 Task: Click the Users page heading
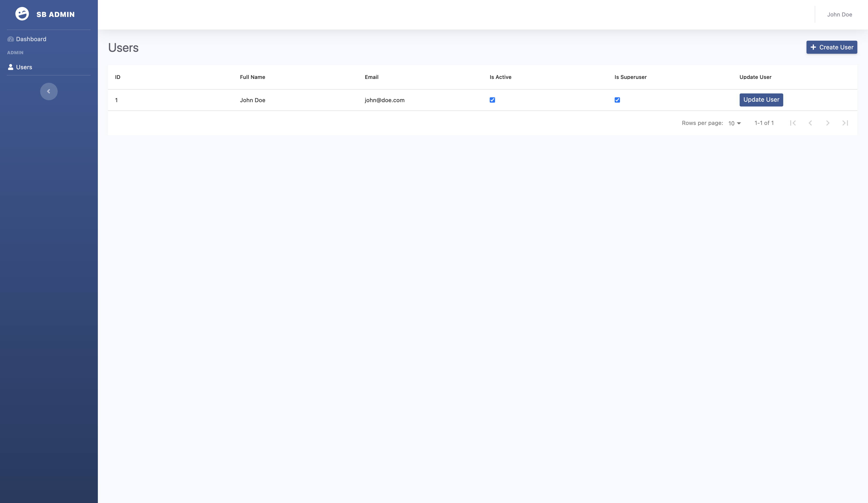123,47
